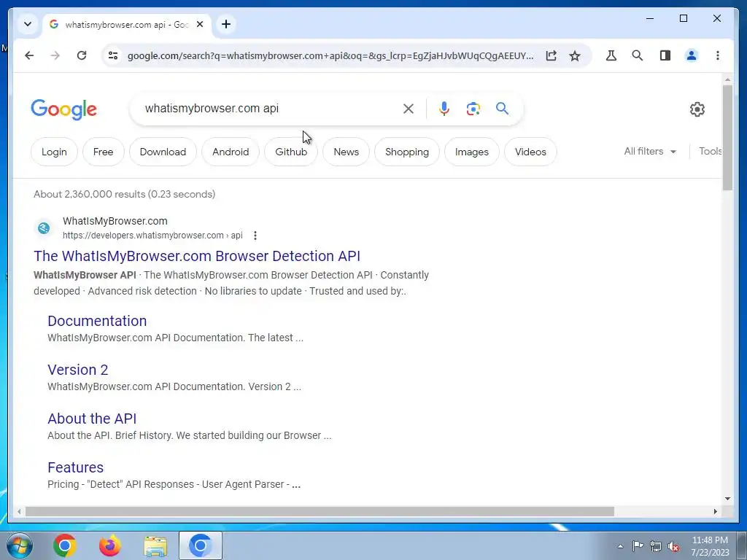Share this page icon

[551, 55]
